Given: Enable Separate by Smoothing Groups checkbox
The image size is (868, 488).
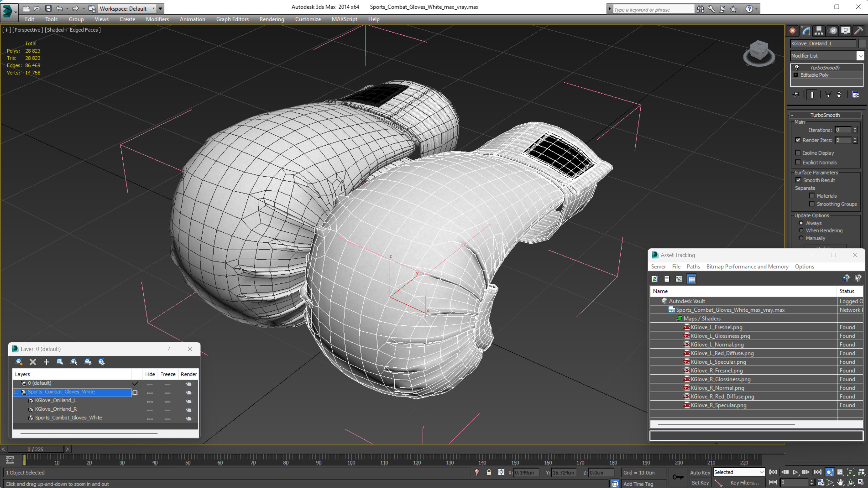Looking at the screenshot, I should click(812, 203).
